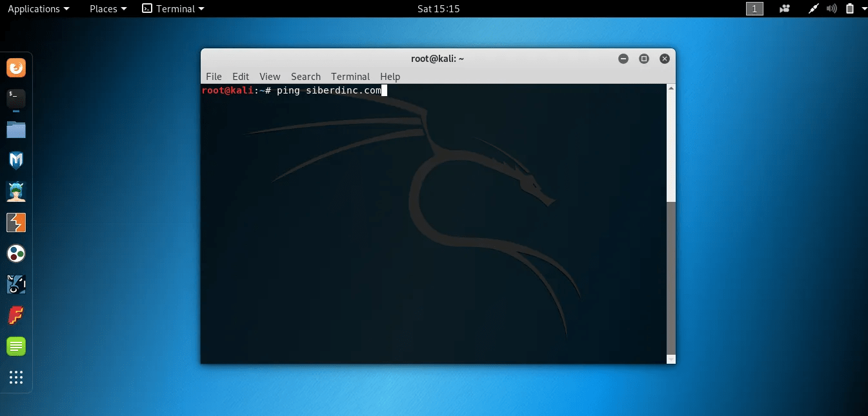Open the File menu in terminal

214,76
